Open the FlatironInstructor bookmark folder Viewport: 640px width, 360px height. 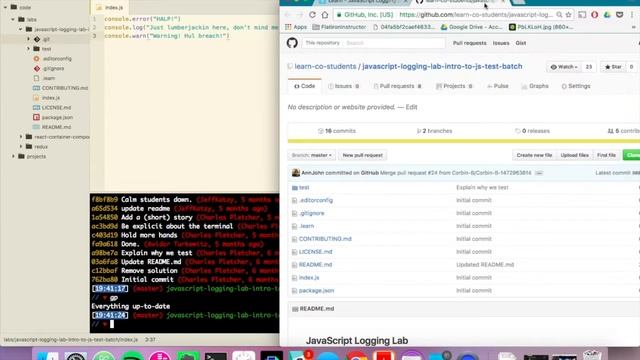pos(339,27)
